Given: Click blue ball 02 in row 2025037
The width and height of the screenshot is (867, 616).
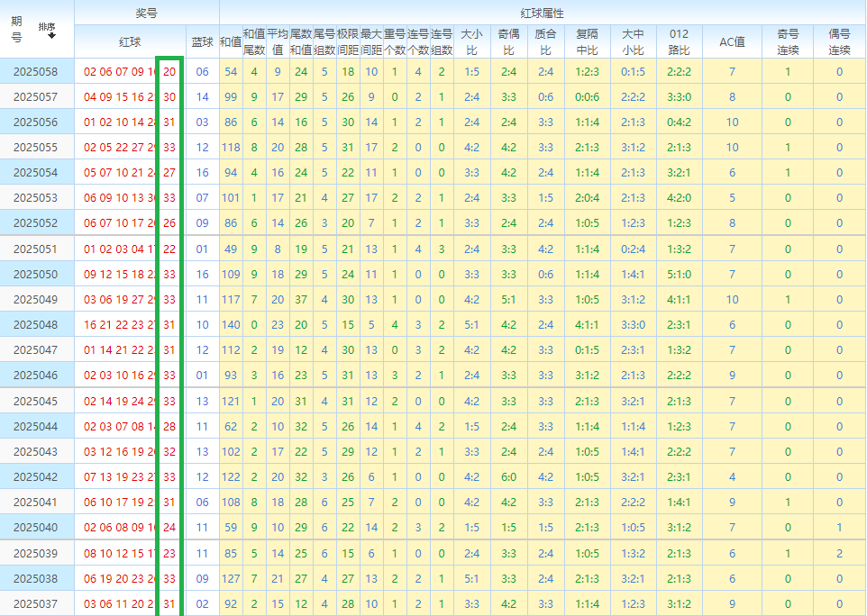Looking at the screenshot, I should point(203,604).
